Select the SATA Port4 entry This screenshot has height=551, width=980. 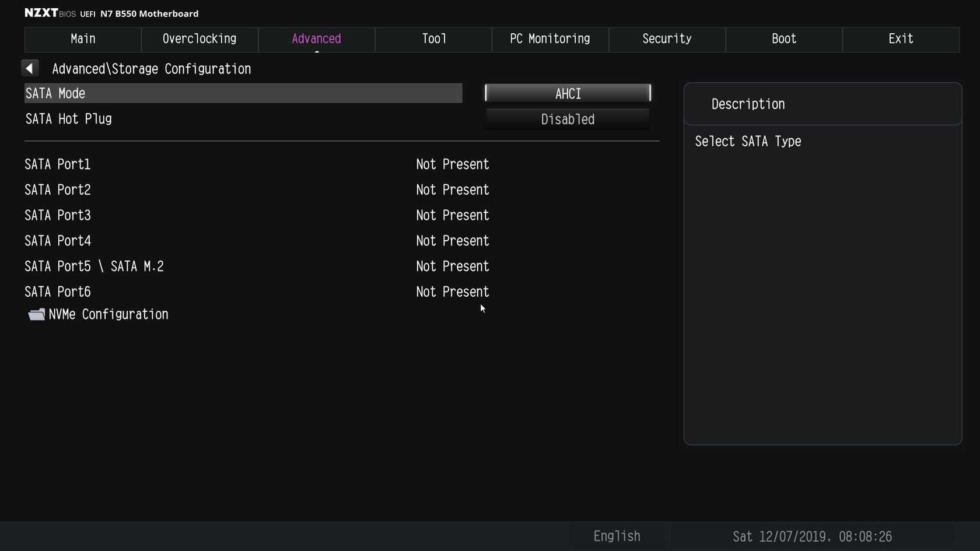(58, 241)
